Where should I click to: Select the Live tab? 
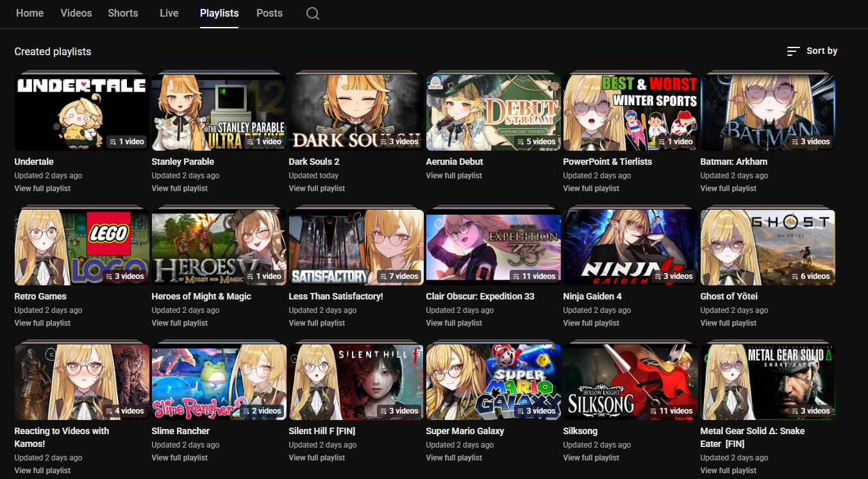click(x=169, y=13)
